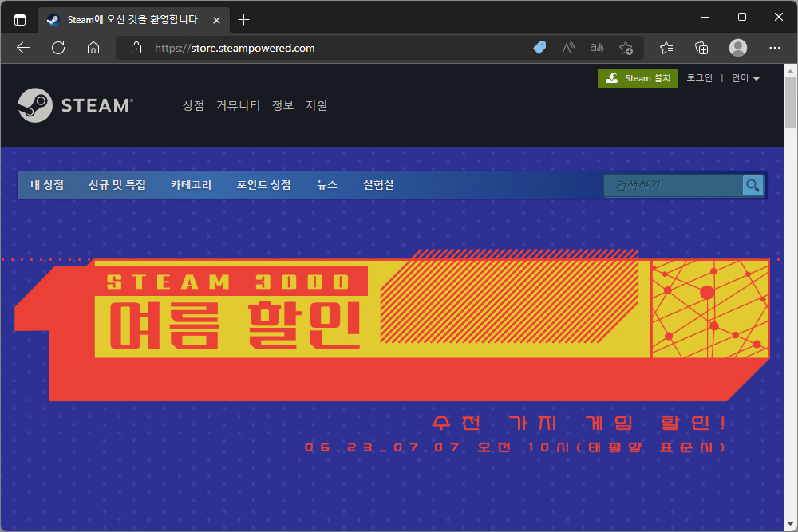Open the 실험실 tab
The image size is (798, 532).
378,185
